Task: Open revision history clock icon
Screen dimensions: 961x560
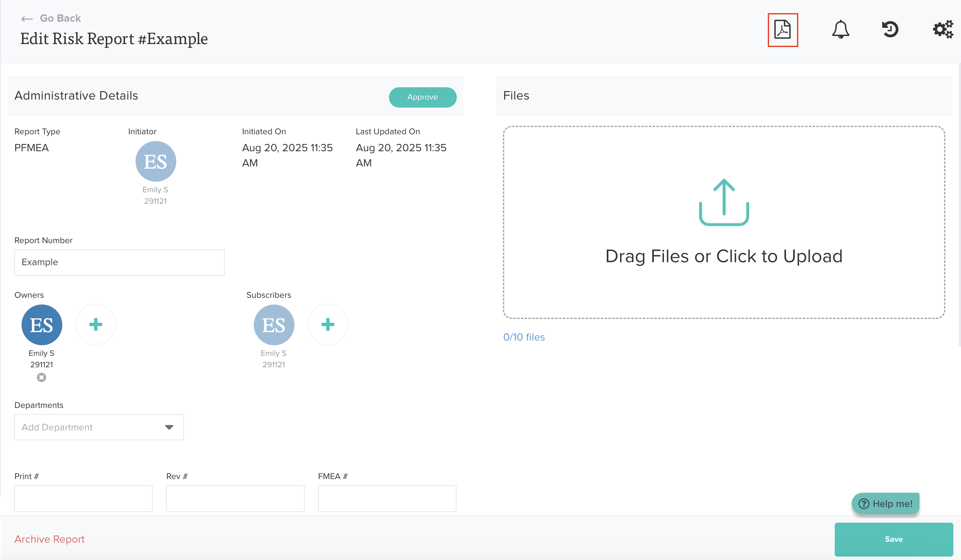Action: (890, 30)
